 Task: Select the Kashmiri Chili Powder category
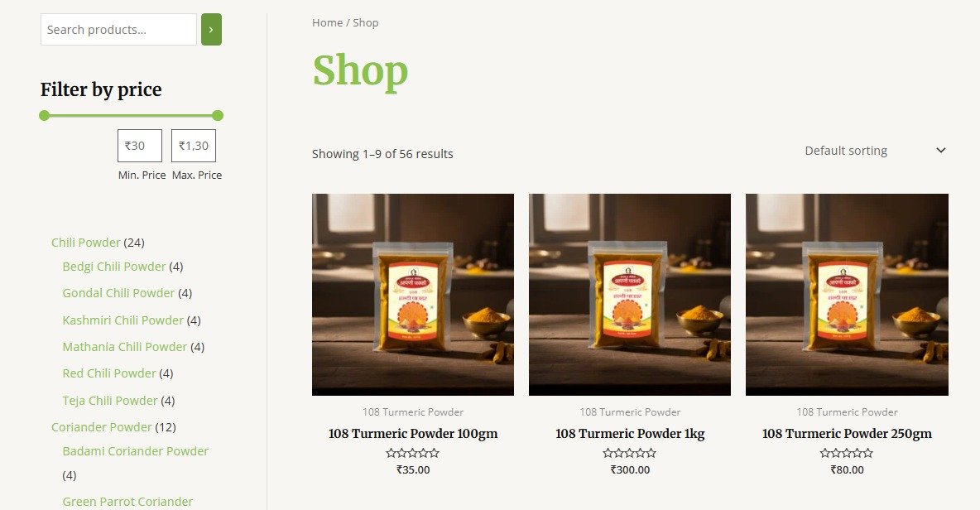[123, 320]
